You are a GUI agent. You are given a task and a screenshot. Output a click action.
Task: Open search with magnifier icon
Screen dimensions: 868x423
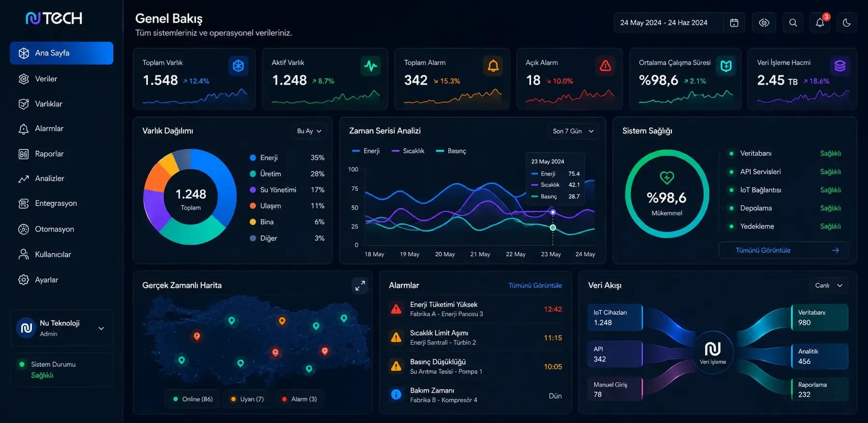(x=793, y=23)
